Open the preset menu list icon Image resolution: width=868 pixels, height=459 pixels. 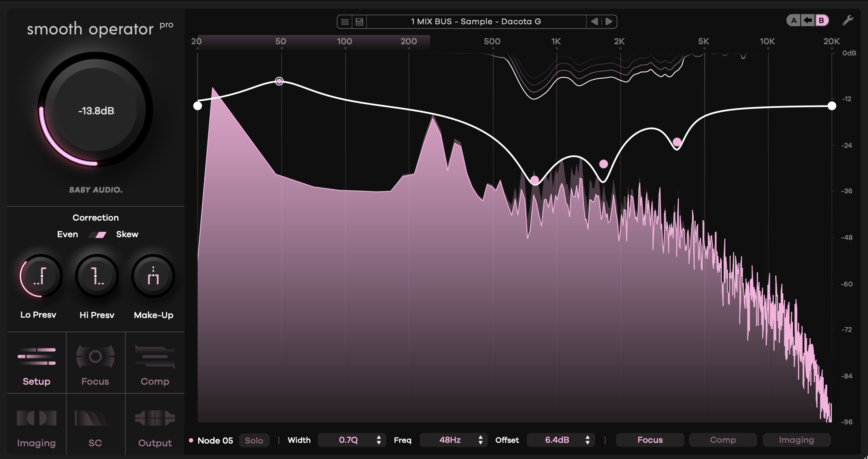tap(345, 22)
